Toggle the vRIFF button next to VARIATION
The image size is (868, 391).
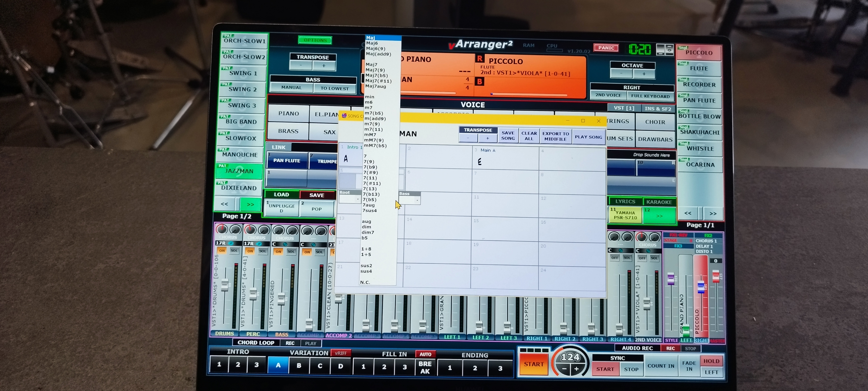click(x=341, y=353)
